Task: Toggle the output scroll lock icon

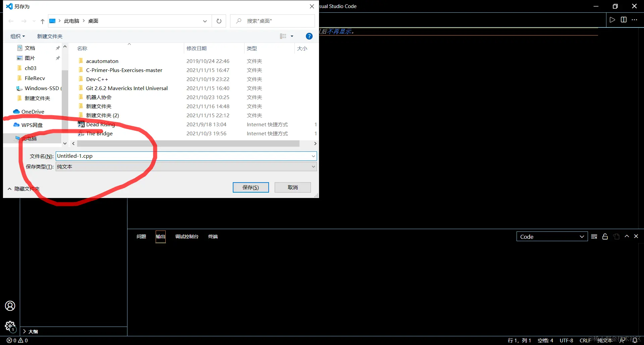Action: [605, 236]
